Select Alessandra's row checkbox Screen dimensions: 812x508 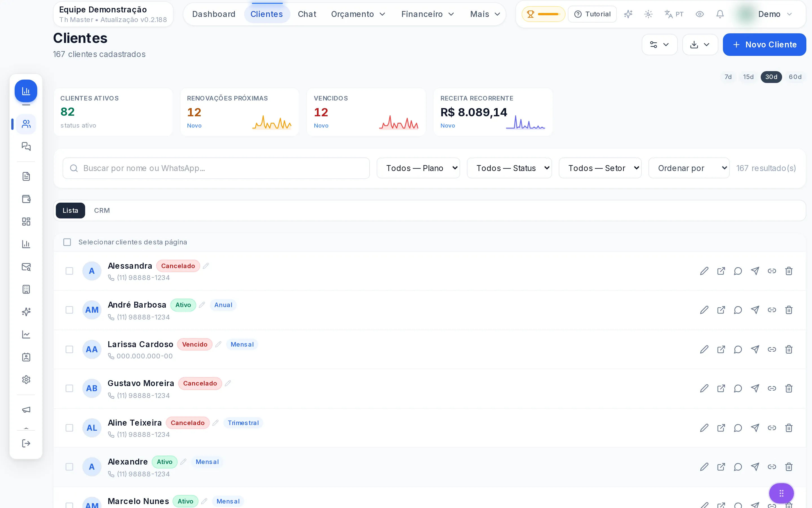click(x=69, y=271)
